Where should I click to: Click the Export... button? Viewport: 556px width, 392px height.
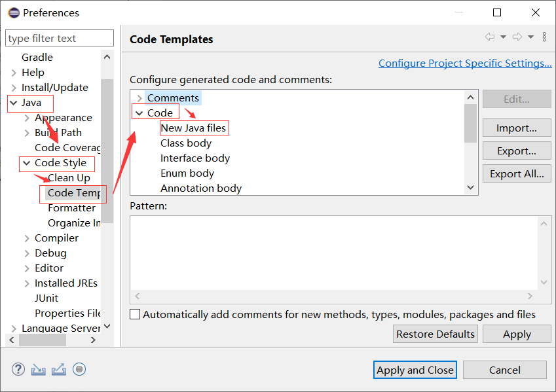coord(517,151)
